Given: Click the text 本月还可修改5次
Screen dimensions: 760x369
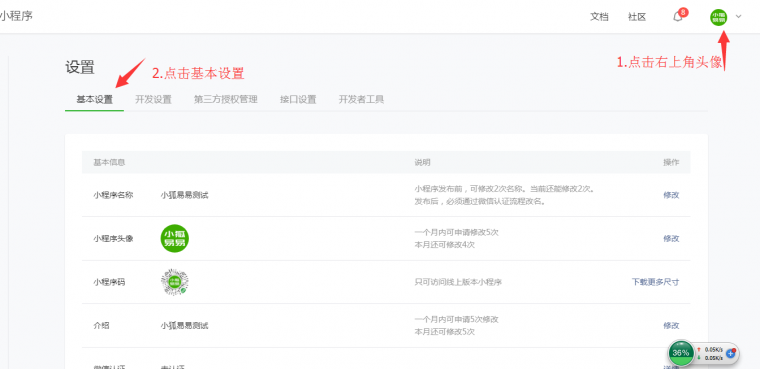Looking at the screenshot, I should (x=444, y=332).
